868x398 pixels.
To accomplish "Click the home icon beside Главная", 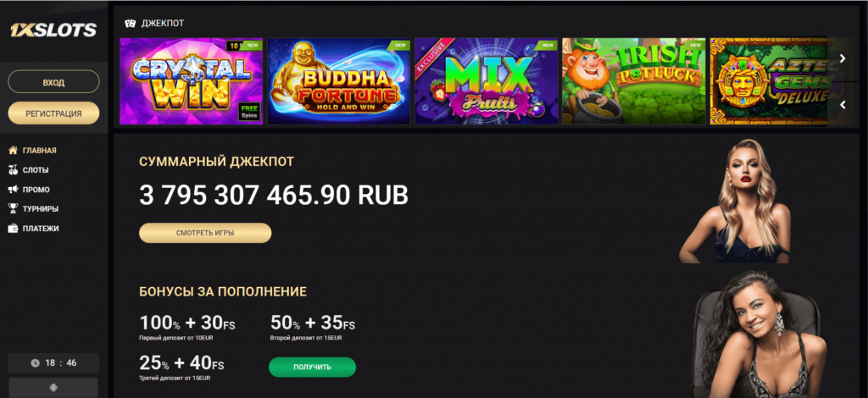I will (14, 151).
